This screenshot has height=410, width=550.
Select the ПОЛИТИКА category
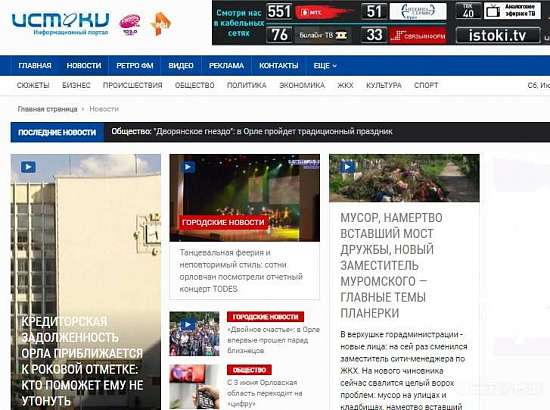246,85
